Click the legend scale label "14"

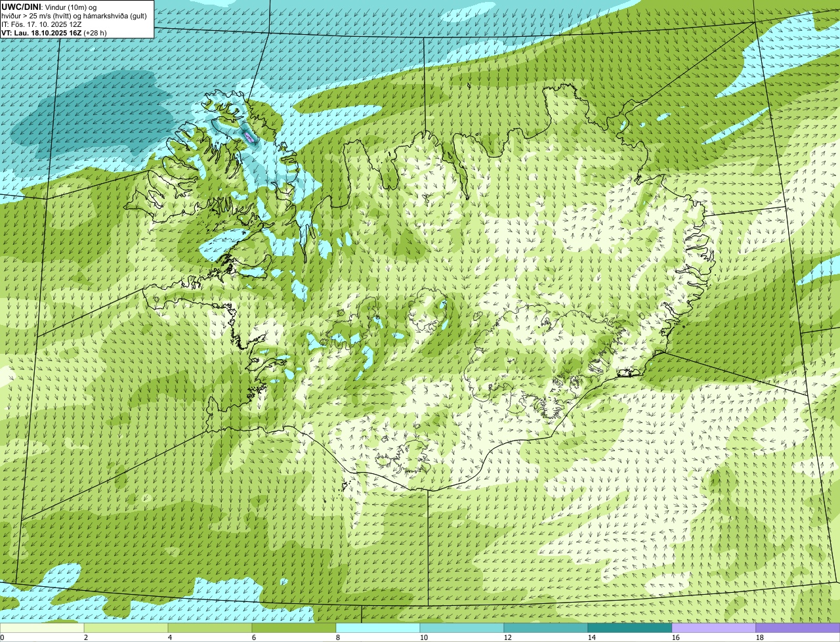(x=592, y=637)
